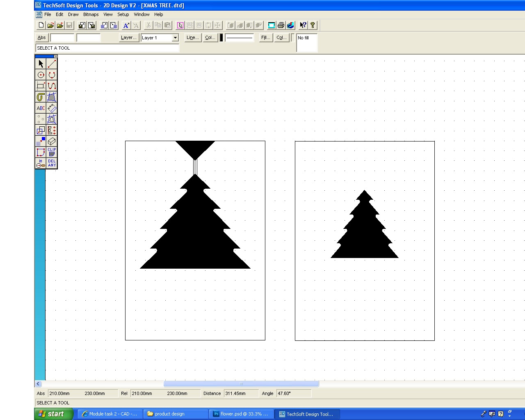
Task: Click the black line colour swatch
Action: pos(221,37)
